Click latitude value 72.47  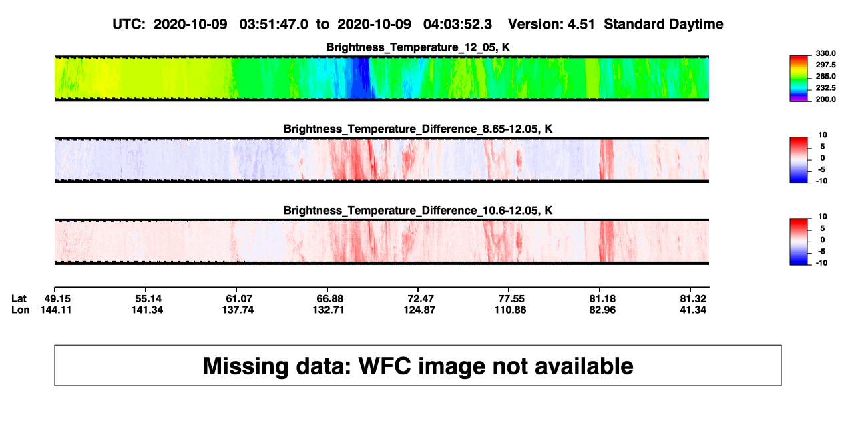click(421, 298)
